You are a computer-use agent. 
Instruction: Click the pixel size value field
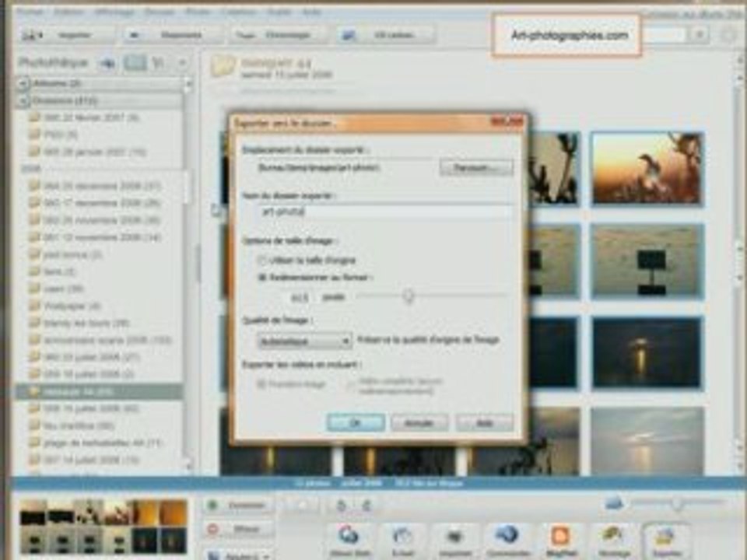[x=300, y=297]
